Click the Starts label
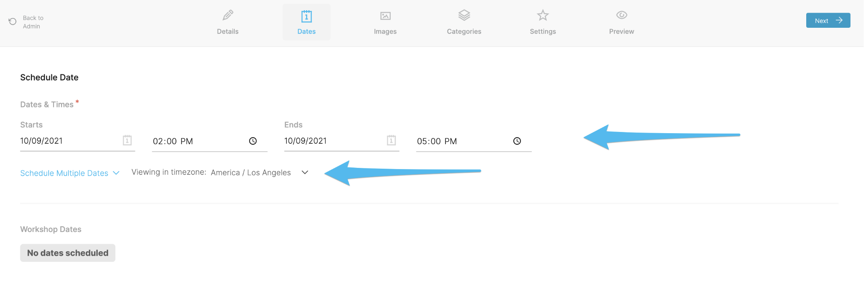Viewport: 868px width, 290px height. pos(31,125)
